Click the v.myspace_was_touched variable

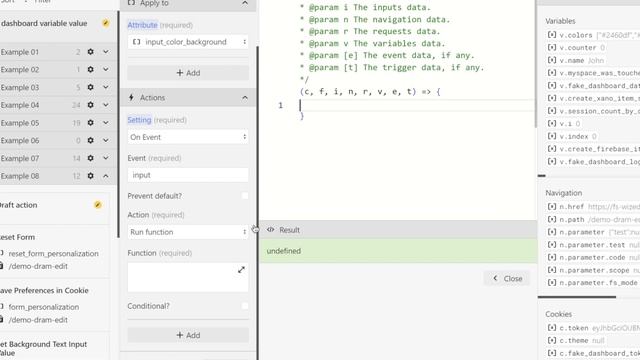599,73
